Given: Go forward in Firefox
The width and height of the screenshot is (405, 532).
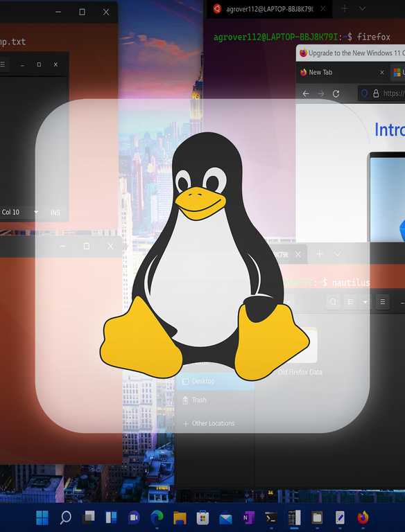Looking at the screenshot, I should click(320, 94).
